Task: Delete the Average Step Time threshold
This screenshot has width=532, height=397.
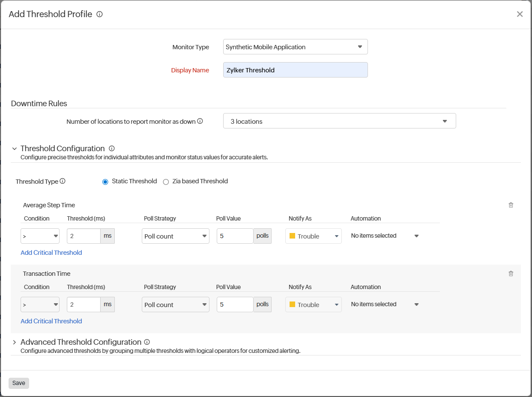Action: coord(511,205)
